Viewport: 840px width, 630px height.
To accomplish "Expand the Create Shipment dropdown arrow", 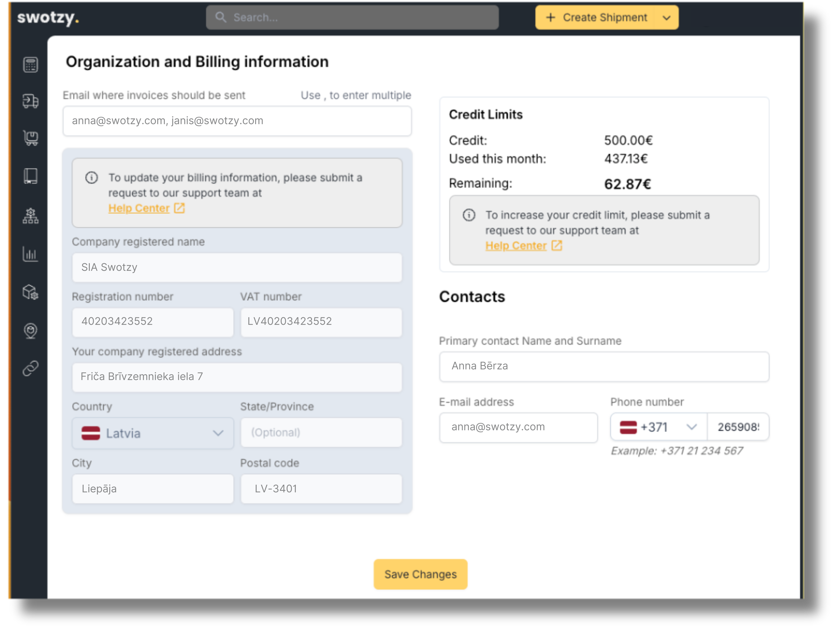I will coord(666,18).
